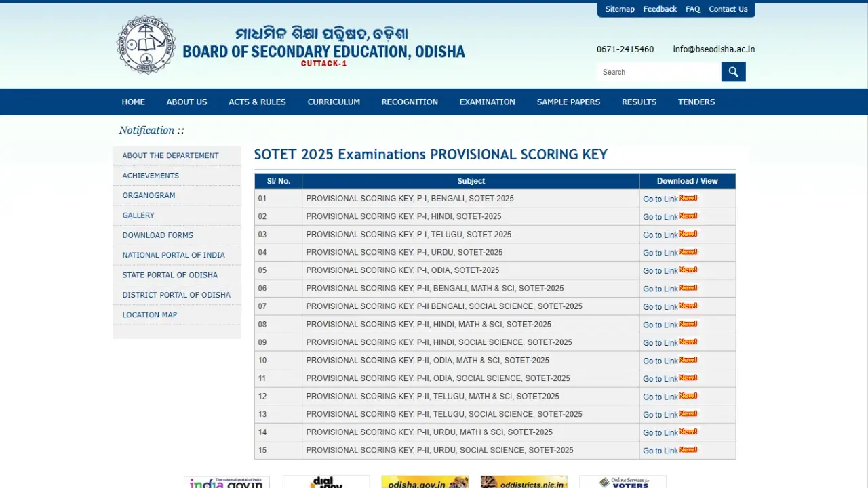This screenshot has width=868, height=488.
Task: Open GALLERY from the left sidebar
Action: click(138, 215)
